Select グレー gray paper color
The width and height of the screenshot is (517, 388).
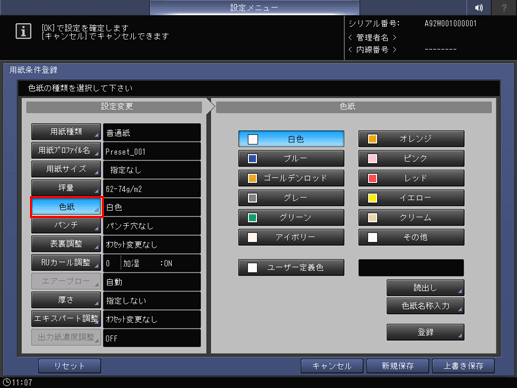tap(291, 198)
